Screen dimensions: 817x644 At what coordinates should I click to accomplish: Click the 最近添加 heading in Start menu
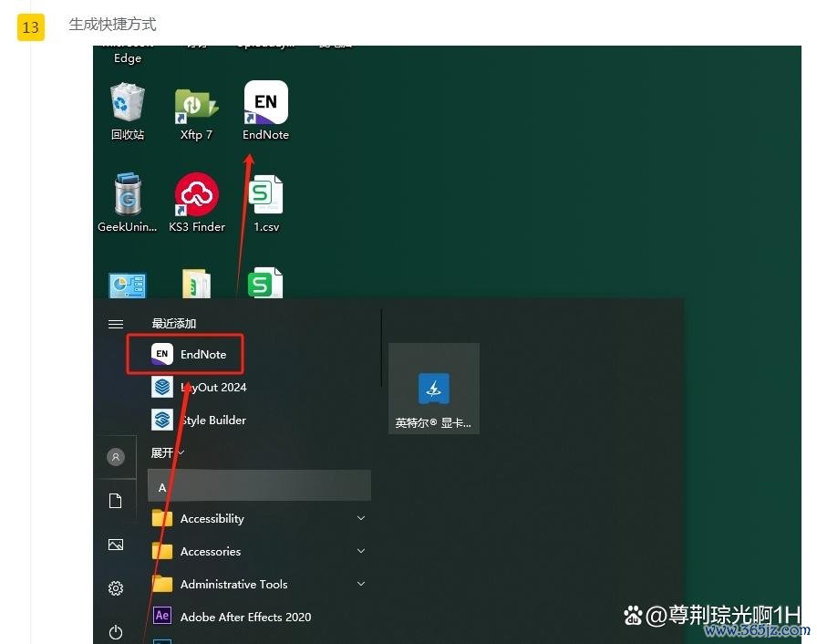[x=174, y=324]
